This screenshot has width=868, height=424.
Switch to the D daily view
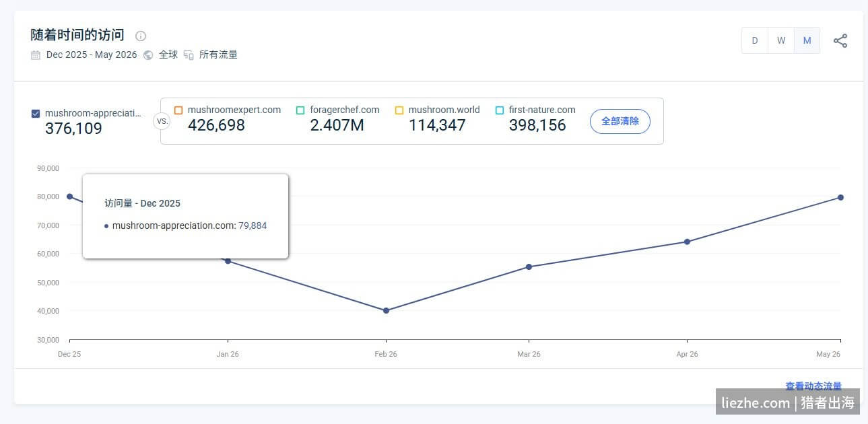(755, 40)
